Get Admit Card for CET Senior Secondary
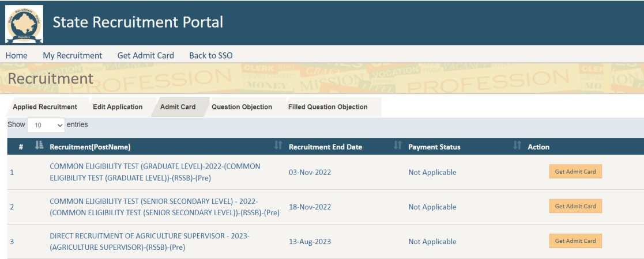 click(575, 206)
